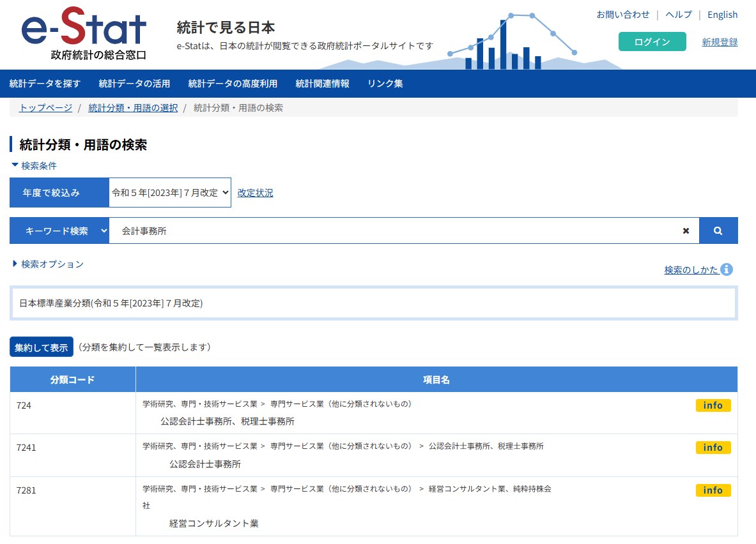Click the magnifying glass search button
The width and height of the screenshot is (756, 544).
pyautogui.click(x=718, y=230)
